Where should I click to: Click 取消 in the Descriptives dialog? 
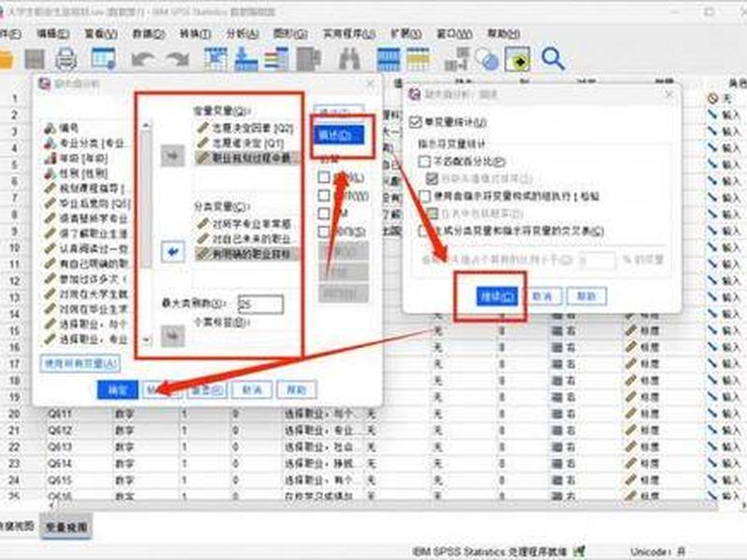click(x=543, y=296)
